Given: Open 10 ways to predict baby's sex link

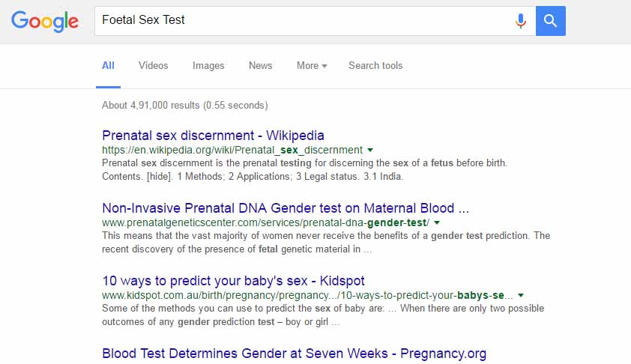Looking at the screenshot, I should [x=233, y=281].
